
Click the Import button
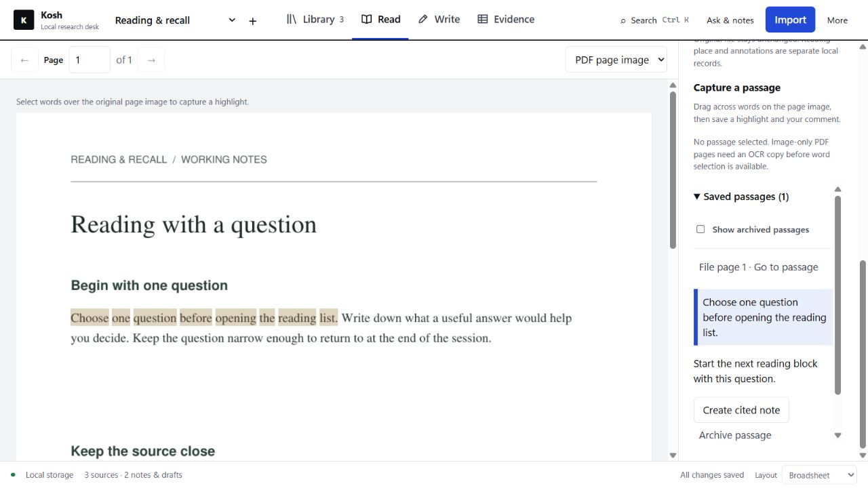click(790, 20)
